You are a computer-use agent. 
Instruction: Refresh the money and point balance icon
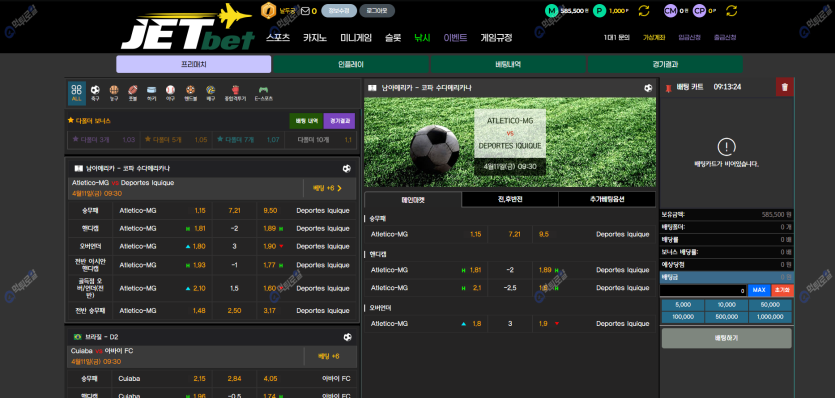point(644,11)
